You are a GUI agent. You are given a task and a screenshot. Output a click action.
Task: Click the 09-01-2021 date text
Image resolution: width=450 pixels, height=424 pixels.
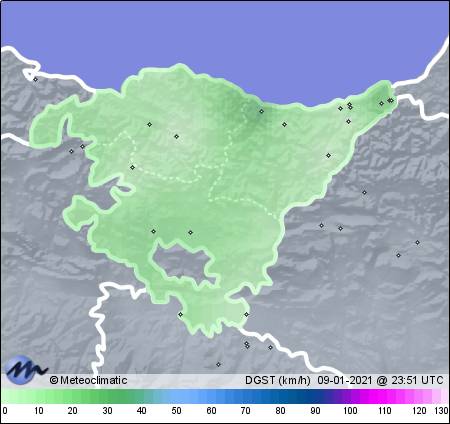click(344, 380)
